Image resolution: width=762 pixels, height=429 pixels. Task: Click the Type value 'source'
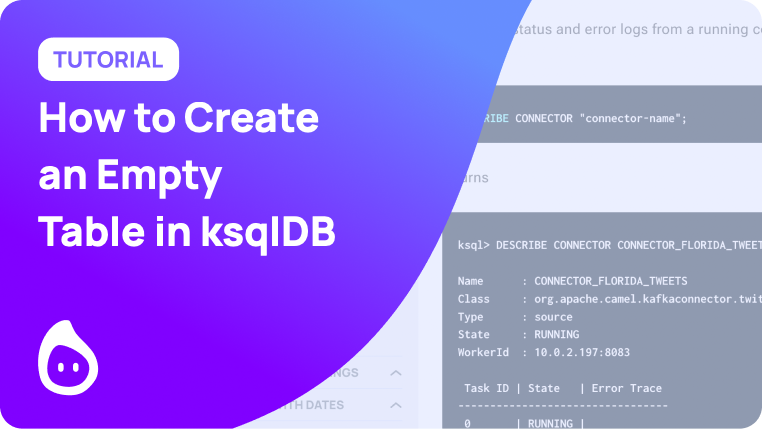(x=556, y=317)
